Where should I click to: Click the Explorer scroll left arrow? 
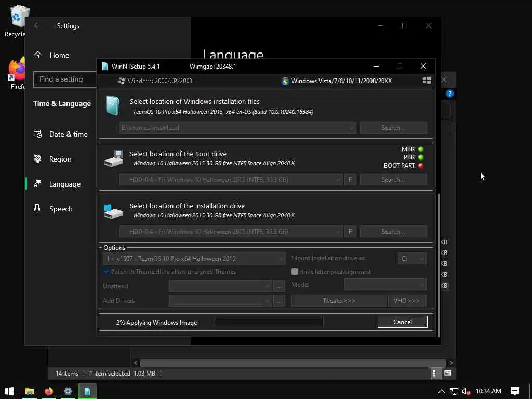click(136, 363)
